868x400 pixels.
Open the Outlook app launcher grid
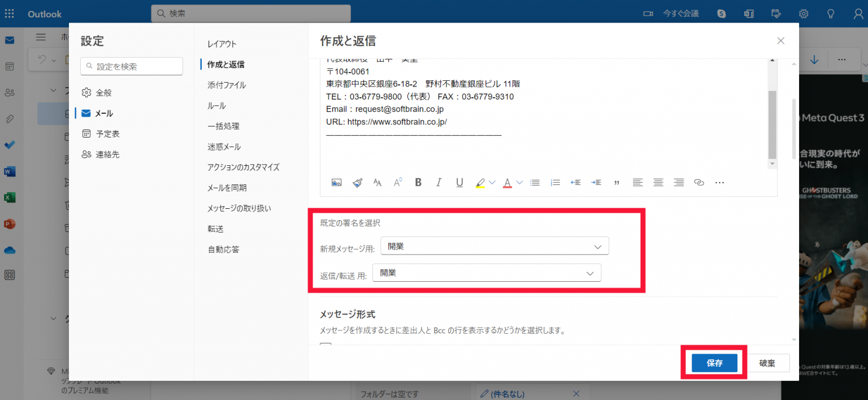pyautogui.click(x=10, y=14)
